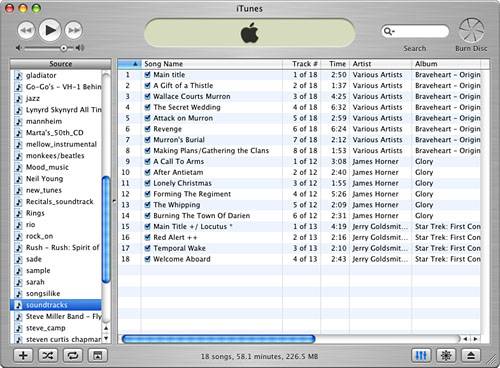Eject disc using eject button
The height and width of the screenshot is (368, 500).
point(471,355)
